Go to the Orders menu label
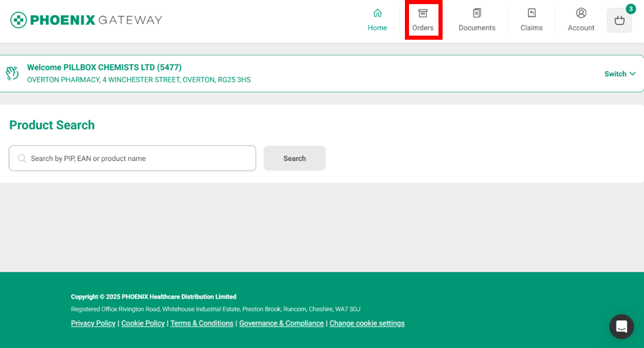 pos(423,28)
